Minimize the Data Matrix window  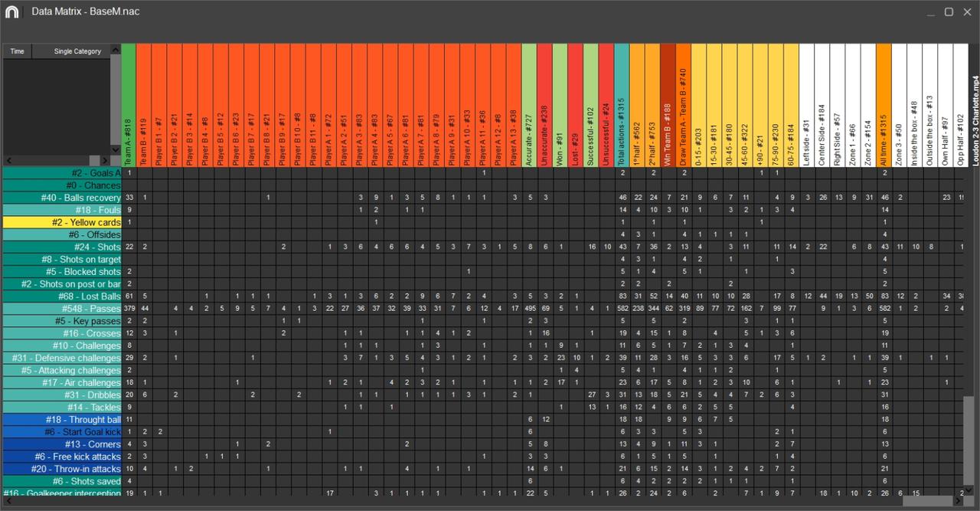coord(930,12)
